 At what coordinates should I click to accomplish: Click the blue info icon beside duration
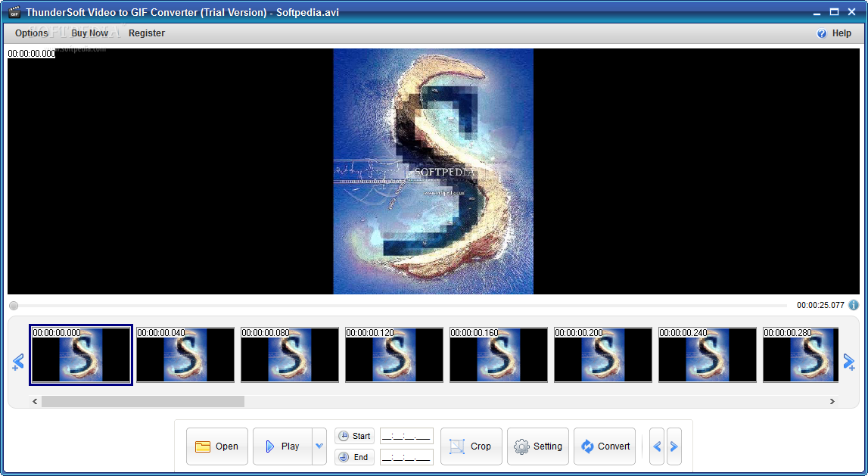[x=854, y=305]
